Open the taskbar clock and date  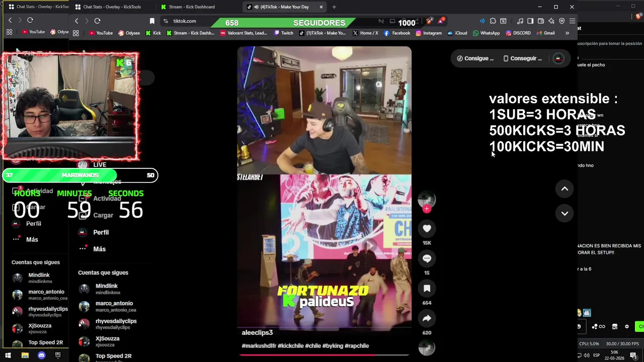pyautogui.click(x=614, y=355)
